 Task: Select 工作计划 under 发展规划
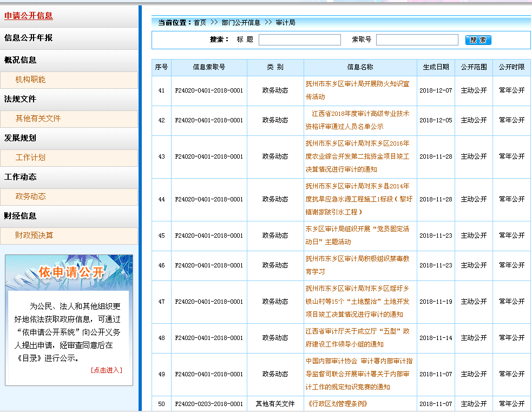pyautogui.click(x=31, y=158)
